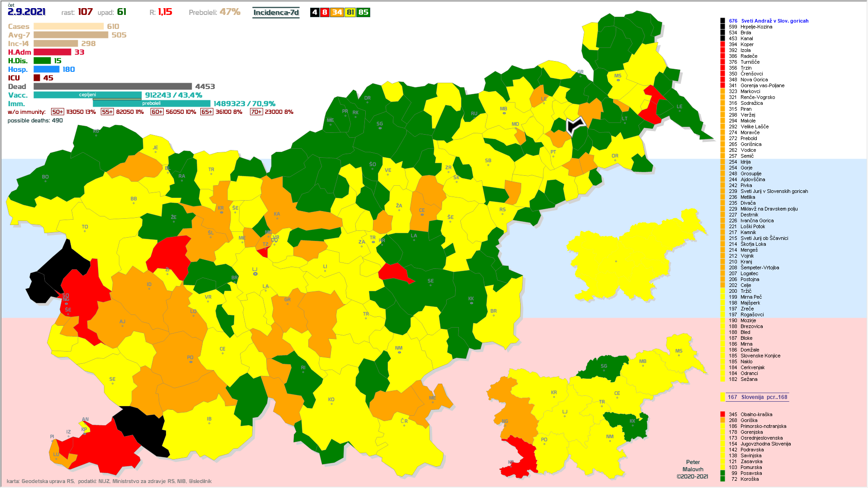The height and width of the screenshot is (488, 868).
Task: Click the red legend box showing 8
Action: click(x=325, y=12)
